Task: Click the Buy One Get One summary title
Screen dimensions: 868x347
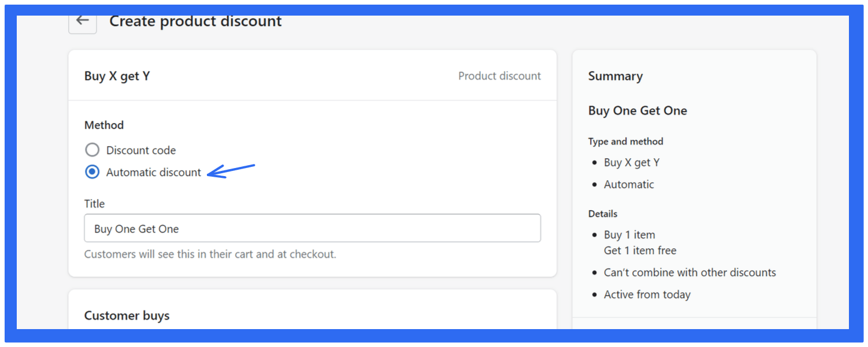Action: 637,110
